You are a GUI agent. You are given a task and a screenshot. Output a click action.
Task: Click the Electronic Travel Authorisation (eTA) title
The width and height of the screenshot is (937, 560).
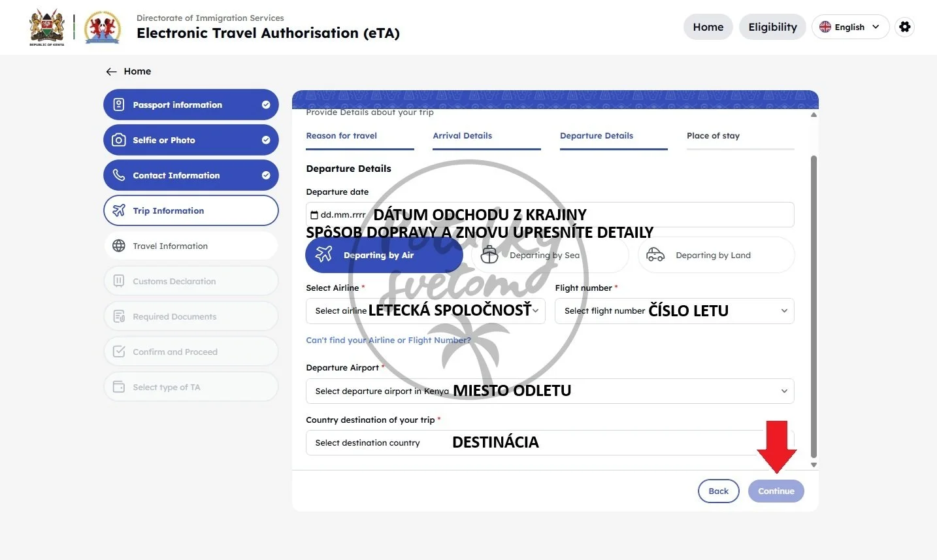[268, 33]
